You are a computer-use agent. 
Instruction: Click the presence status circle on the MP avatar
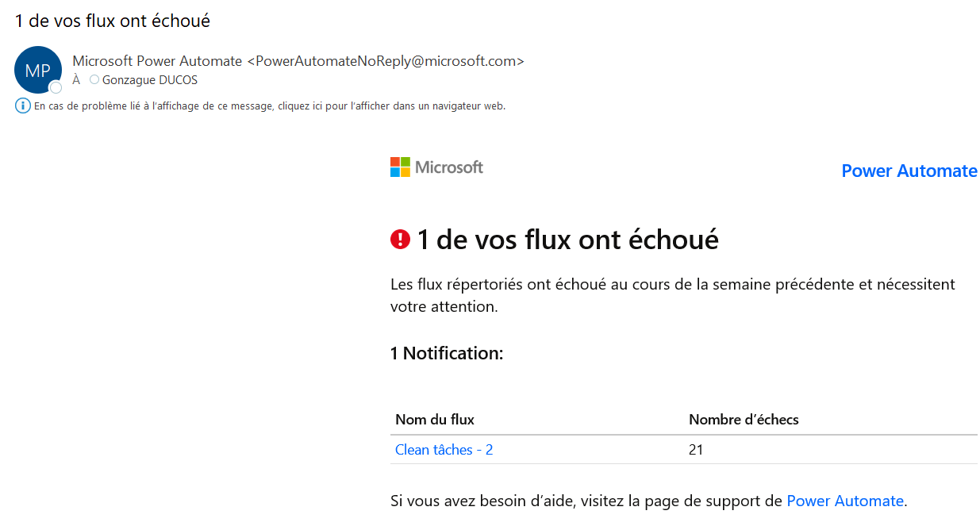click(56, 87)
